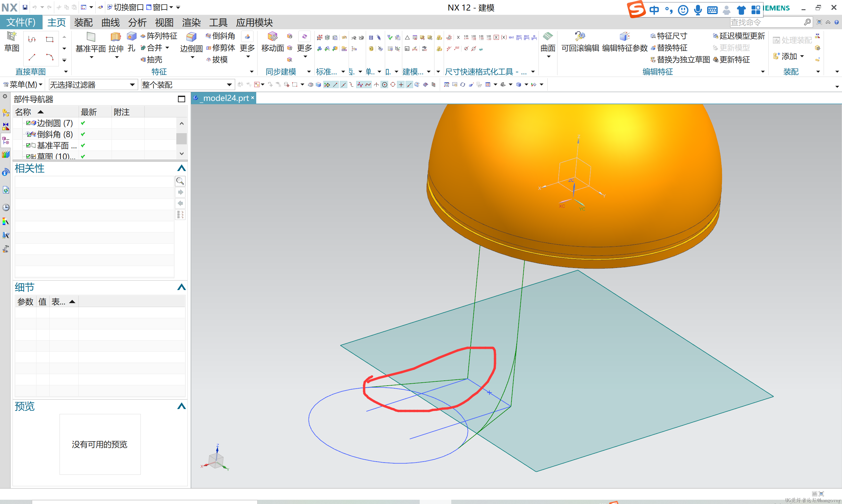Click the 修剪体 trim body button
Screen dimensions: 842x504
click(x=220, y=48)
